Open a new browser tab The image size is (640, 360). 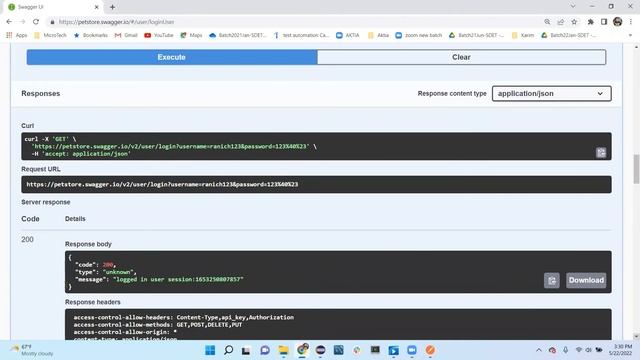112,7
